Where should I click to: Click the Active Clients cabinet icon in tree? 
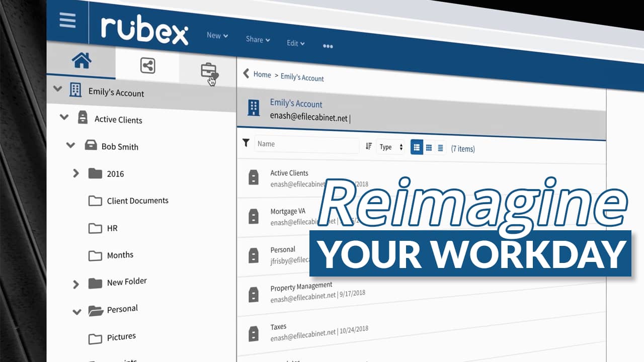tap(83, 118)
